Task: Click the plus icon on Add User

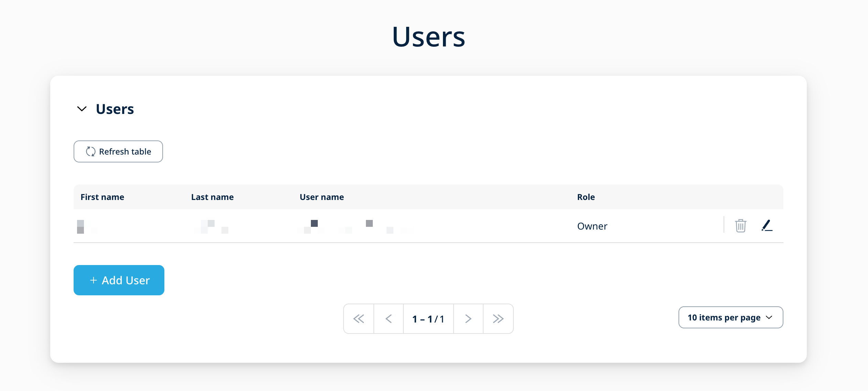Action: pyautogui.click(x=93, y=280)
